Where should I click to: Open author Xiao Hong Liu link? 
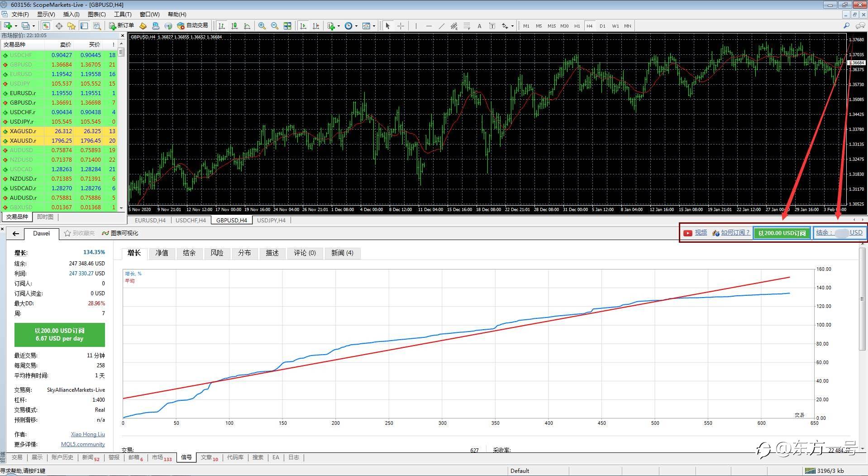click(88, 434)
